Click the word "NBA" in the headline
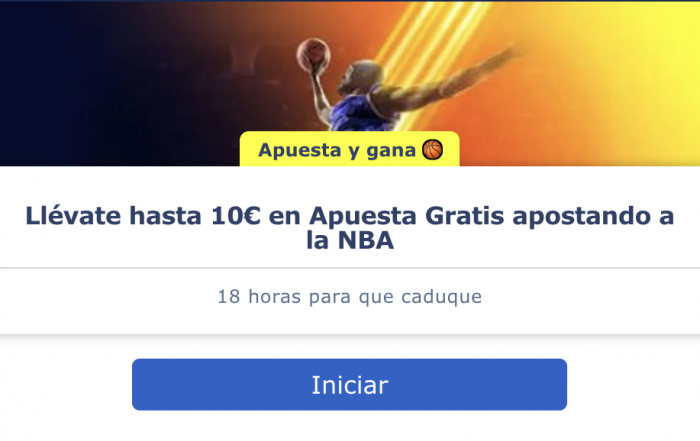This screenshot has width=700, height=441. 366,241
